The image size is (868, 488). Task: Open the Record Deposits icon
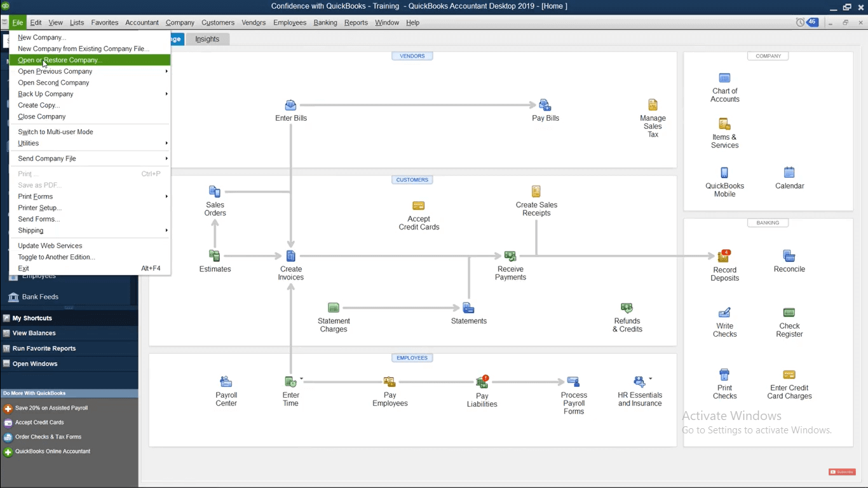click(724, 256)
